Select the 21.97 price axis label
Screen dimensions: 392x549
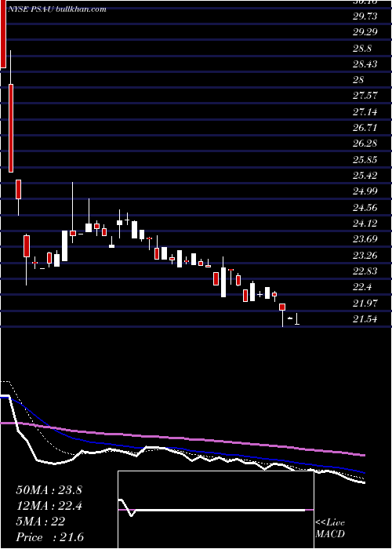(365, 304)
